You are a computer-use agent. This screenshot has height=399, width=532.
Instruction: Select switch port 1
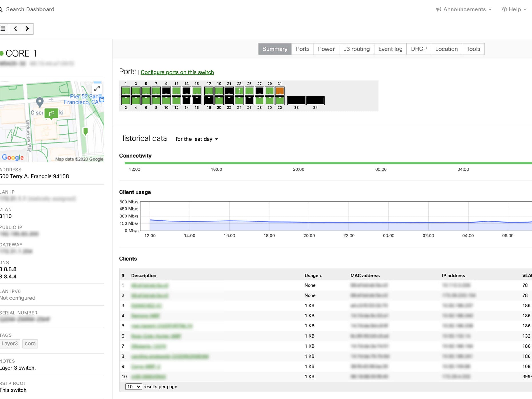tap(126, 91)
